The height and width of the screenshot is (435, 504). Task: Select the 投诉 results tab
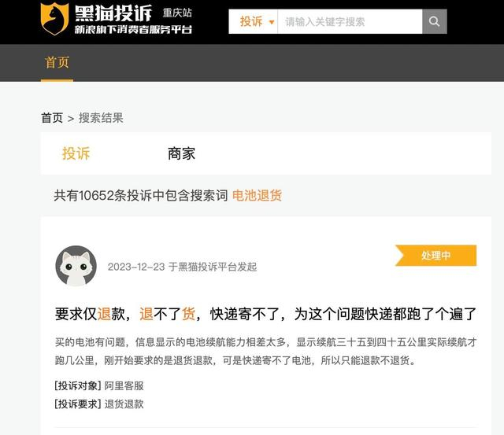tap(76, 153)
